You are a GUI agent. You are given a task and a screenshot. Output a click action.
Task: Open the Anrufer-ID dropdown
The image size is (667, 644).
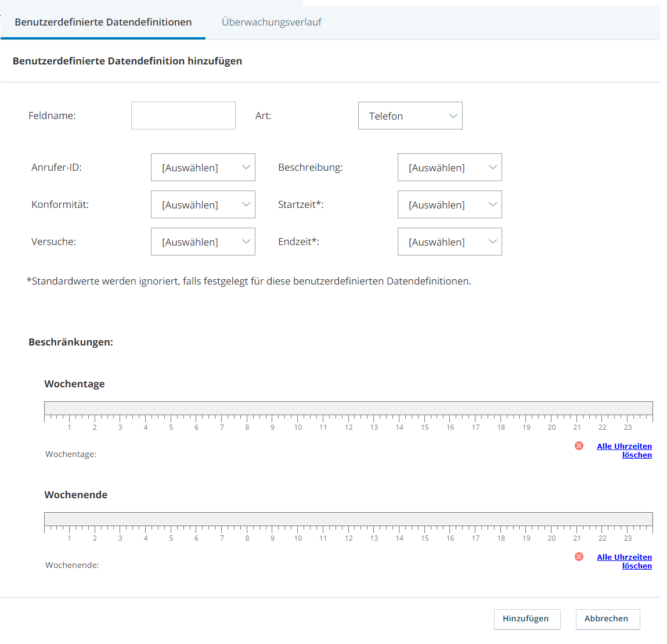203,167
